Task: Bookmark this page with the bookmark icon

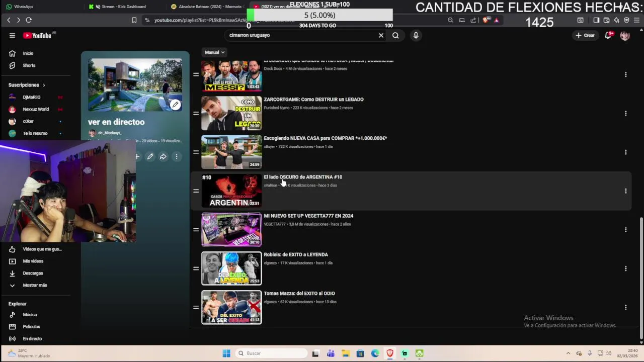Action: (134, 20)
